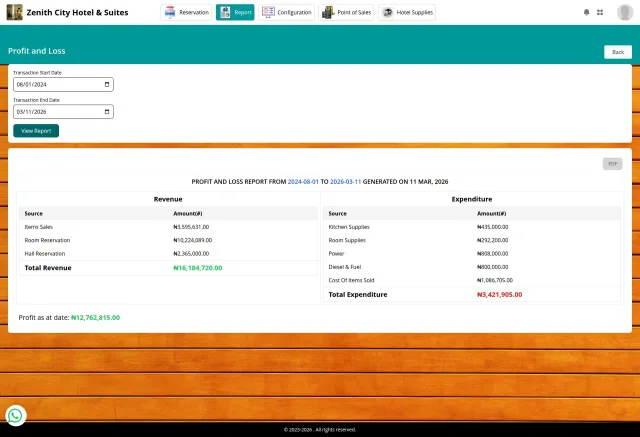Screen dimensions: 640x437
Task: Focus the Transaction End Date field
Action: point(63,111)
